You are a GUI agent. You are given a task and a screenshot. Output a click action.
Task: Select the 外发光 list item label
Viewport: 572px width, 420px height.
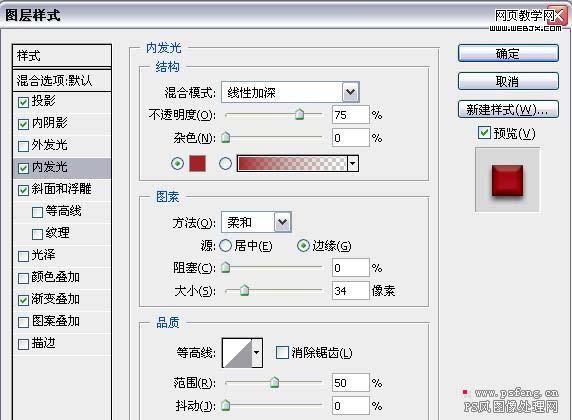point(50,145)
